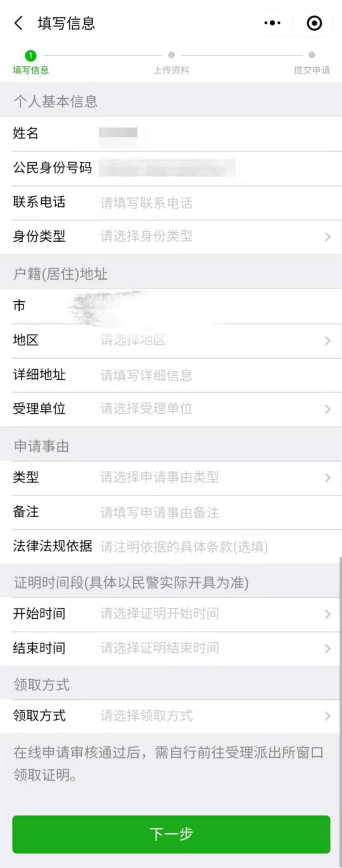Open the 申请事由类型 selector

171,478
